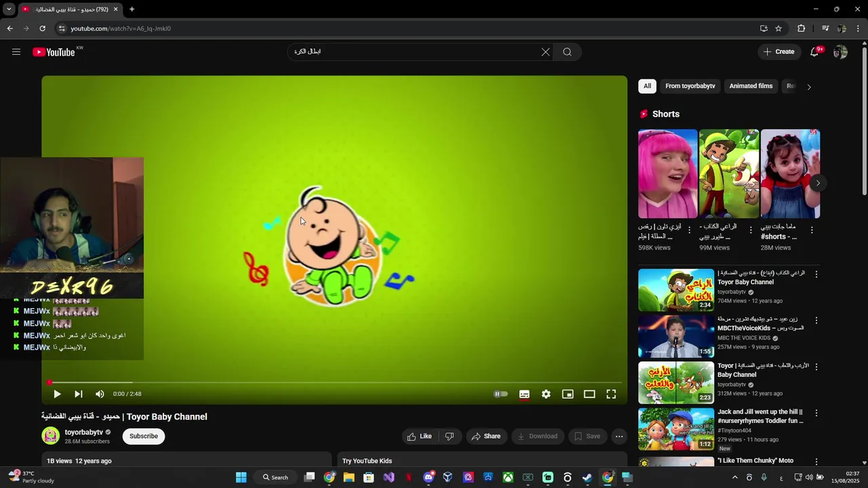Toggle subtitles/closed captions
The width and height of the screenshot is (868, 488).
[x=524, y=394]
